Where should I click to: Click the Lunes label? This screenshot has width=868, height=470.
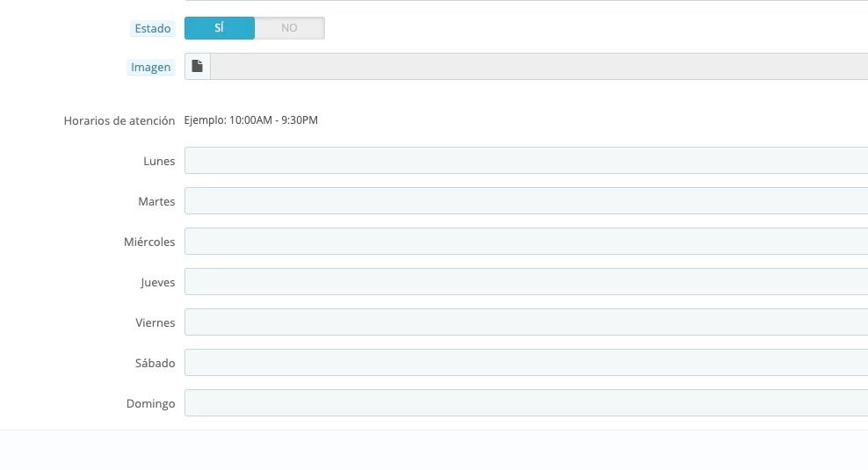[159, 161]
